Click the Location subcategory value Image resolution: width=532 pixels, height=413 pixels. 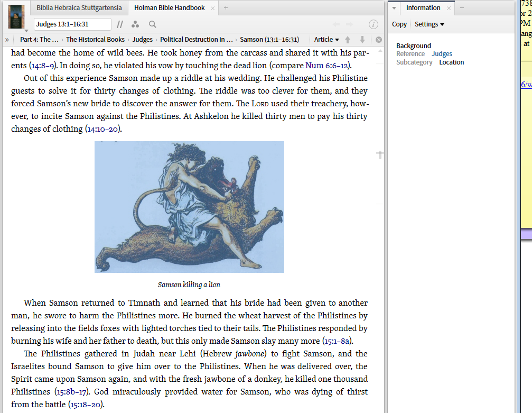point(452,62)
